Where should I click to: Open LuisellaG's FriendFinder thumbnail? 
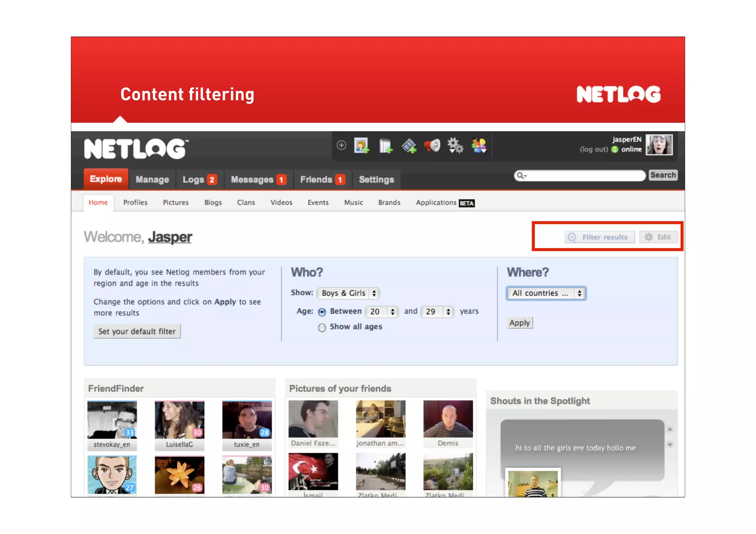(179, 420)
